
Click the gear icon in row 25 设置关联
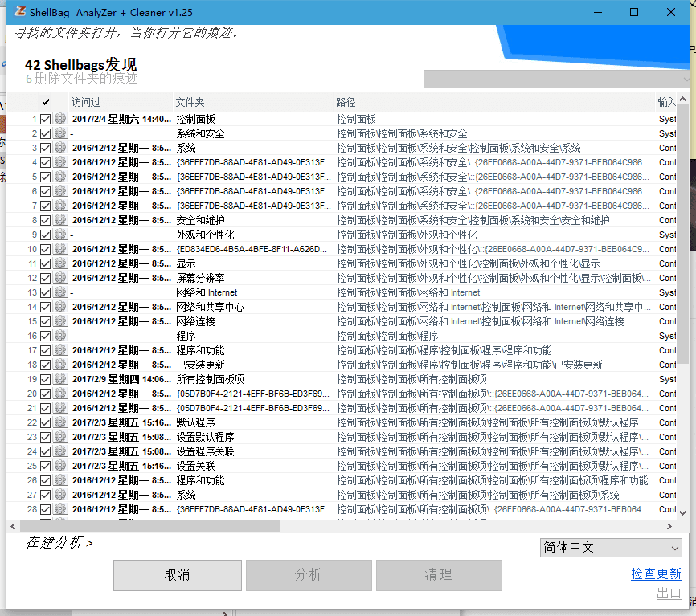pyautogui.click(x=60, y=466)
